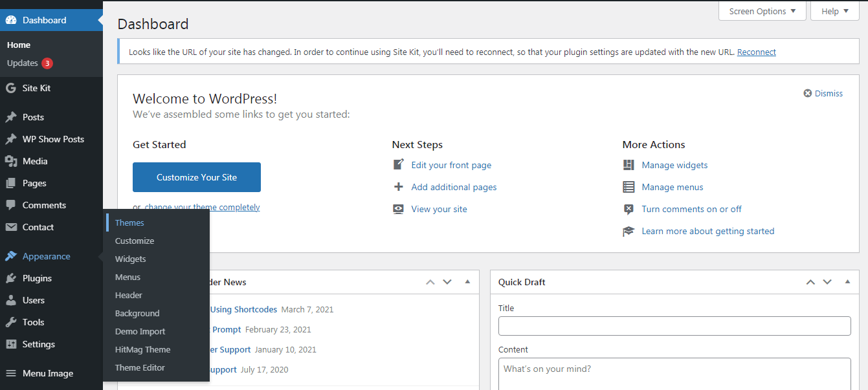868x390 pixels.
Task: Open Learn more about getting started
Action: (708, 231)
